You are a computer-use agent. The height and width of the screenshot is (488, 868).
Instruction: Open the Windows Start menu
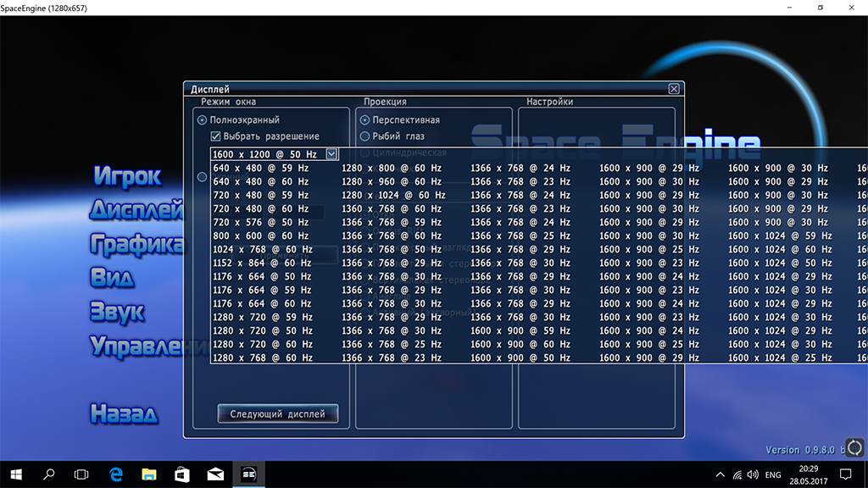point(16,474)
